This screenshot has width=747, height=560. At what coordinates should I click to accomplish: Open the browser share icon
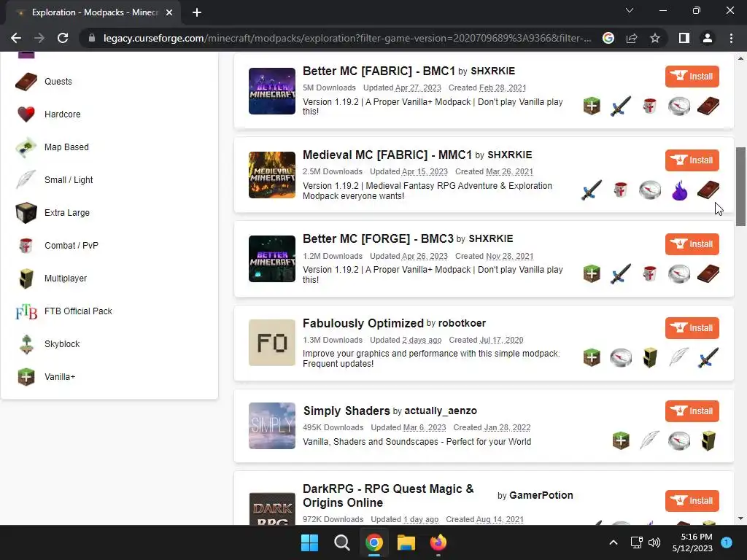tap(632, 38)
